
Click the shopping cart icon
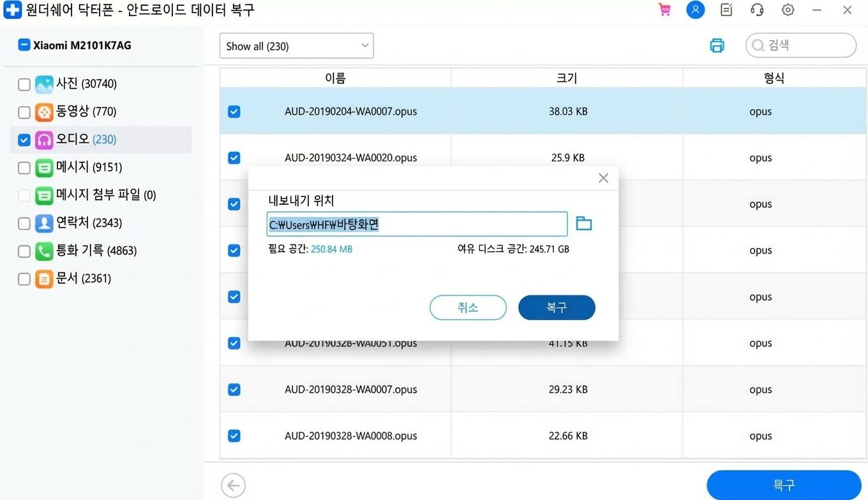(x=664, y=10)
